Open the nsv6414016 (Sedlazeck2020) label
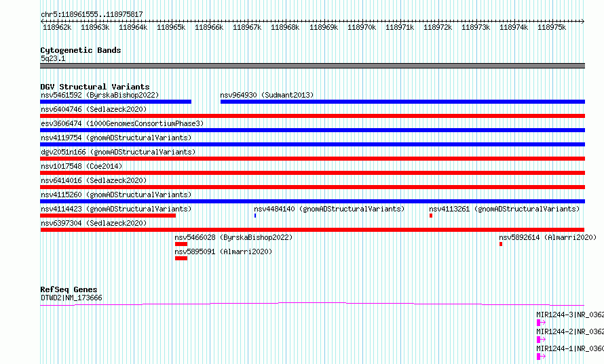 94,180
